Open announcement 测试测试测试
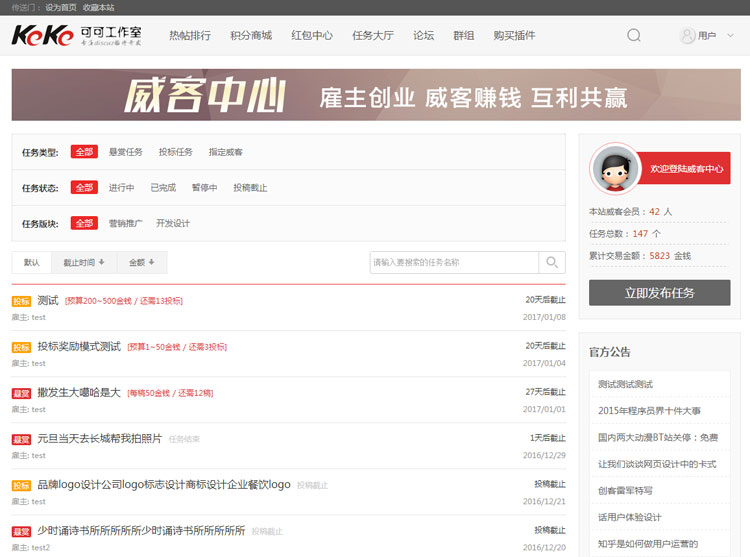 [626, 384]
